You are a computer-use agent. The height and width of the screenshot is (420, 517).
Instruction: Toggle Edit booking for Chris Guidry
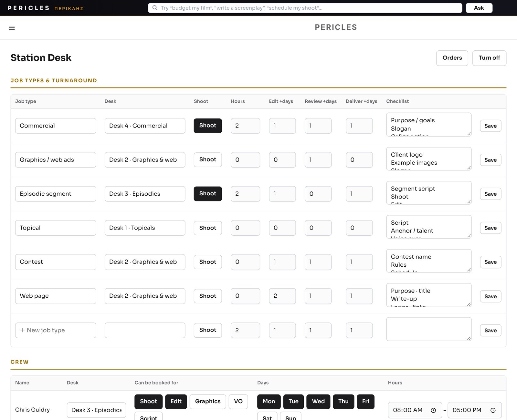(x=176, y=402)
